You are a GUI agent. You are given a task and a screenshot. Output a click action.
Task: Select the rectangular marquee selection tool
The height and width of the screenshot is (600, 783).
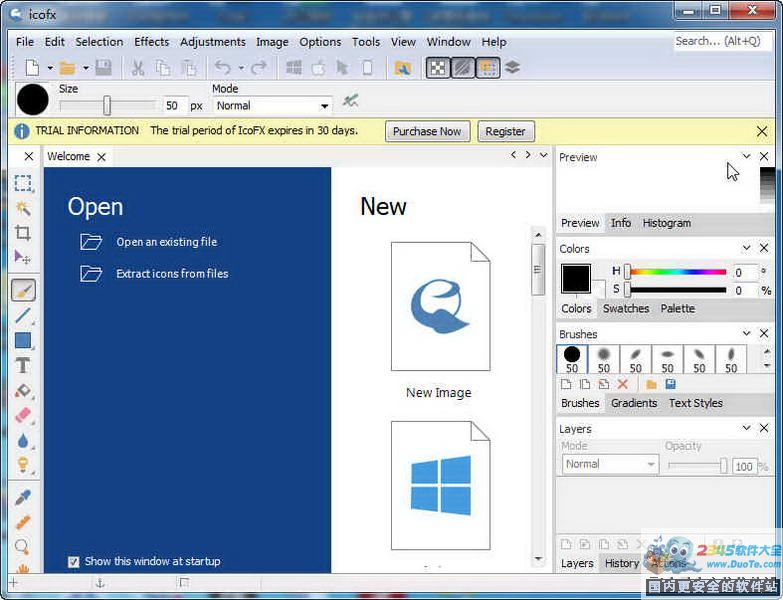tap(23, 183)
